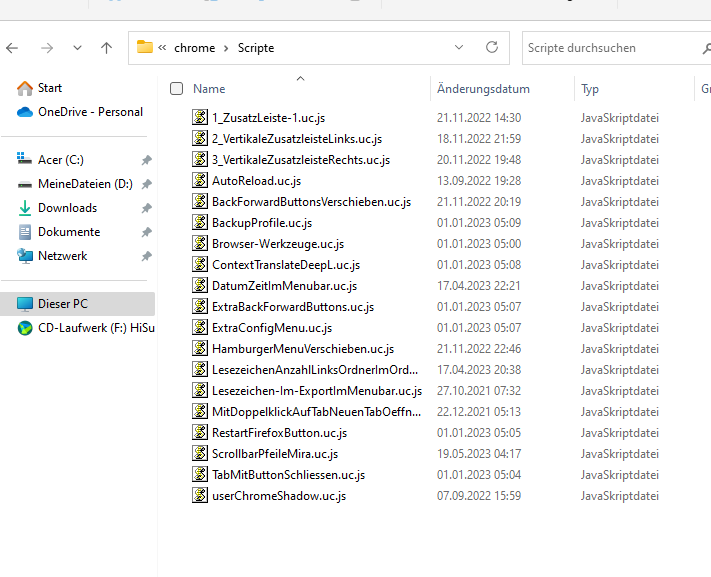Click date 17.04.2023 22:21
The height and width of the screenshot is (577, 711).
coord(479,286)
